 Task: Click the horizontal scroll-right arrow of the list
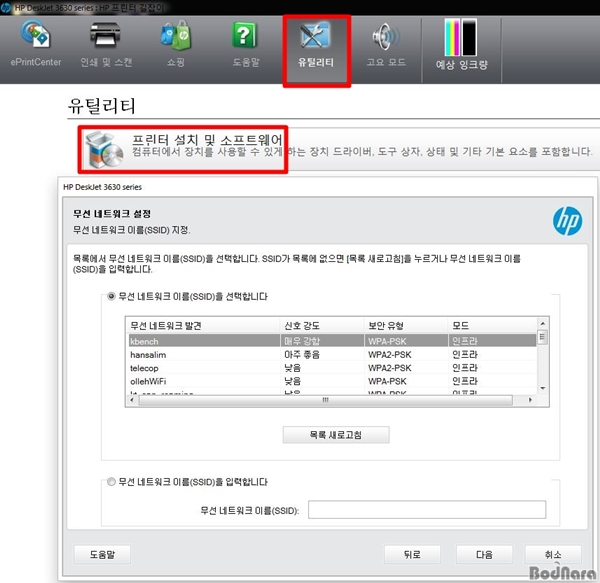(x=530, y=400)
